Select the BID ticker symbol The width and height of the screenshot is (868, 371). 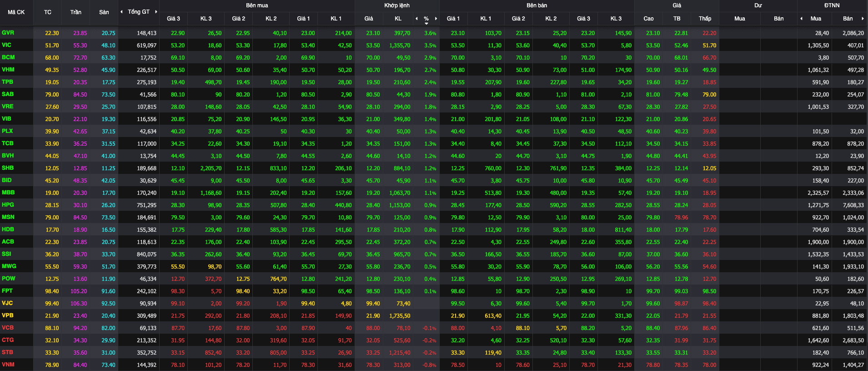tap(7, 180)
